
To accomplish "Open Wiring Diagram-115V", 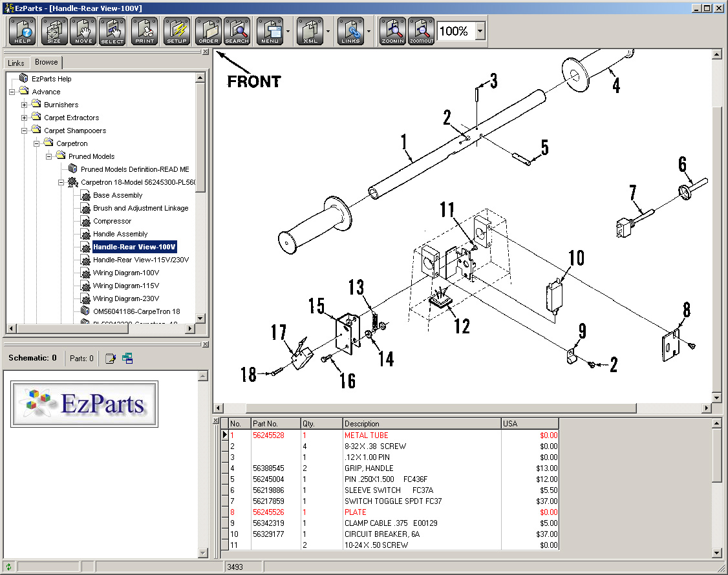I will click(126, 286).
